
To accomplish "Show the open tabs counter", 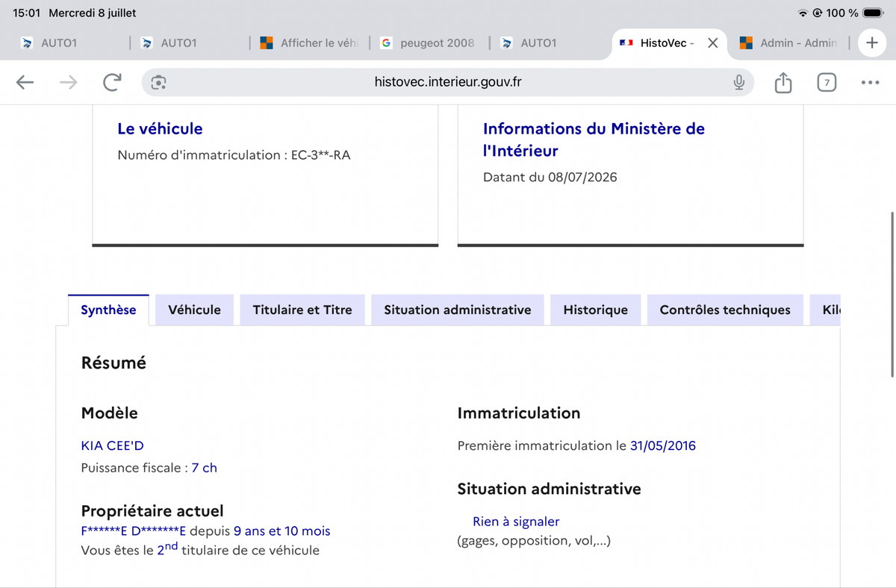I will click(x=826, y=83).
